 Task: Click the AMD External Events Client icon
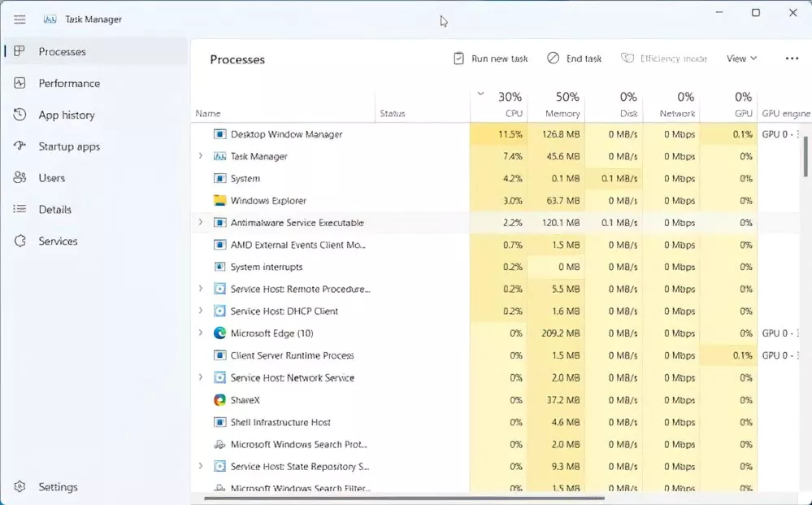pos(219,245)
